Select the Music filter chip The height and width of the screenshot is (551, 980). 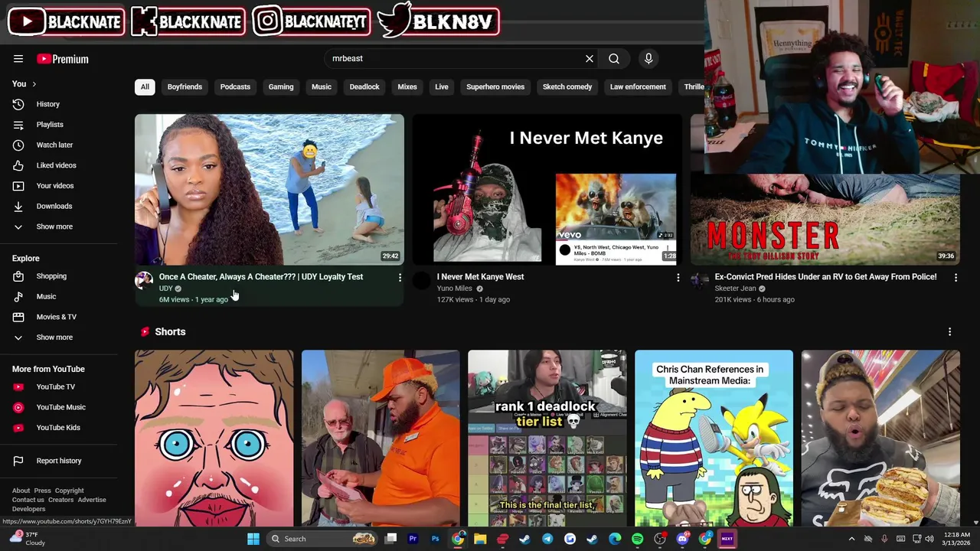coord(322,86)
